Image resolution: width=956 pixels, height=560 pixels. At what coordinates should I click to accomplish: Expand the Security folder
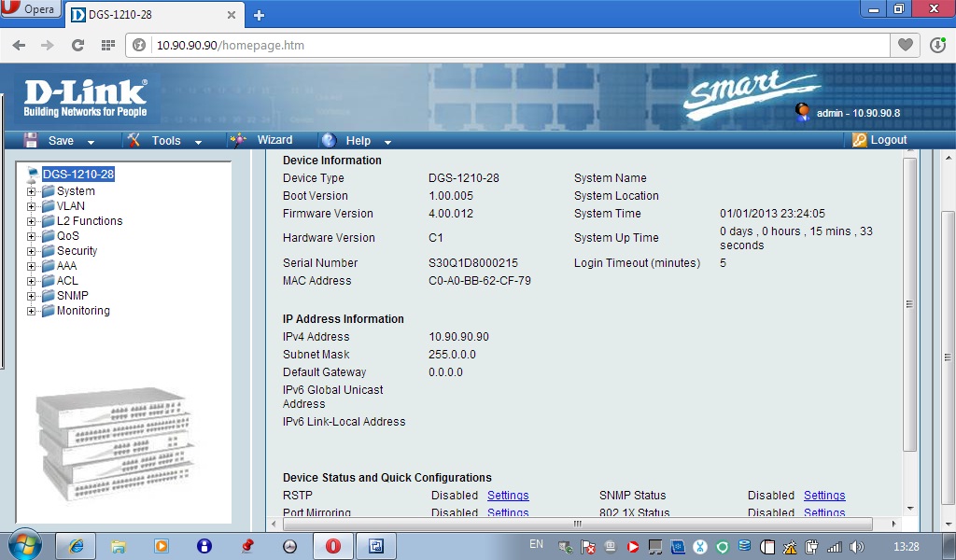(x=31, y=251)
